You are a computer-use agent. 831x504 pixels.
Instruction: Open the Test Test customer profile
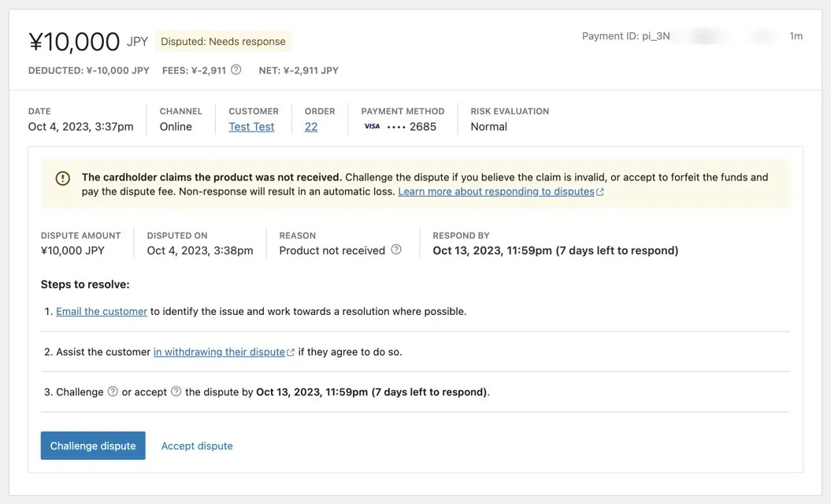(x=251, y=127)
